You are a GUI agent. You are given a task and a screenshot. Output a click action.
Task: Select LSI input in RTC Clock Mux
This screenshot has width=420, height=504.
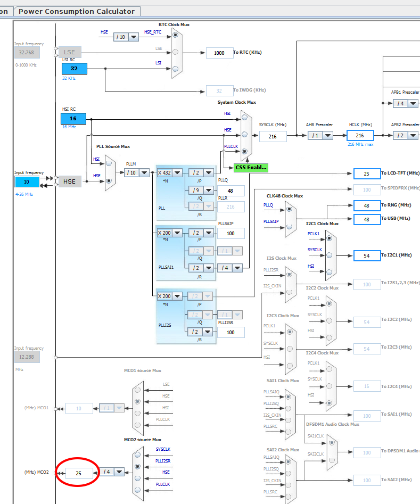point(175,69)
